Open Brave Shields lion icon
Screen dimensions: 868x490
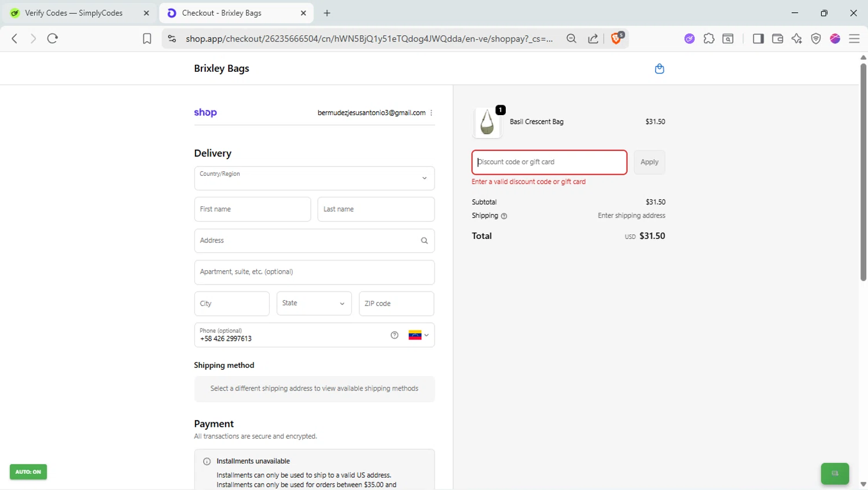tap(617, 38)
